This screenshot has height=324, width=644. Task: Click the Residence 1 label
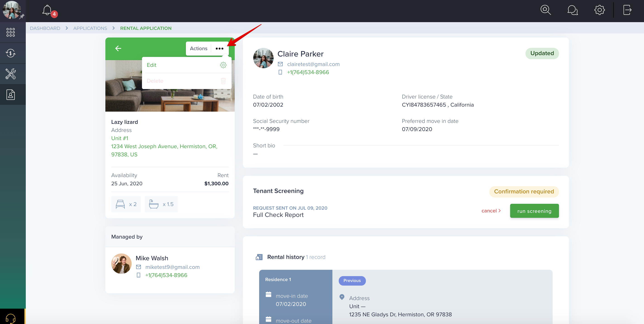278,279
